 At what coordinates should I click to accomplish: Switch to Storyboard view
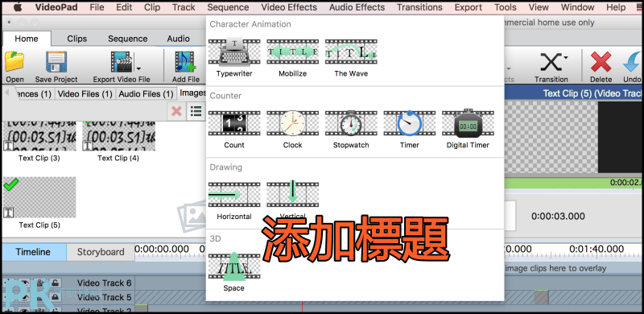click(101, 252)
